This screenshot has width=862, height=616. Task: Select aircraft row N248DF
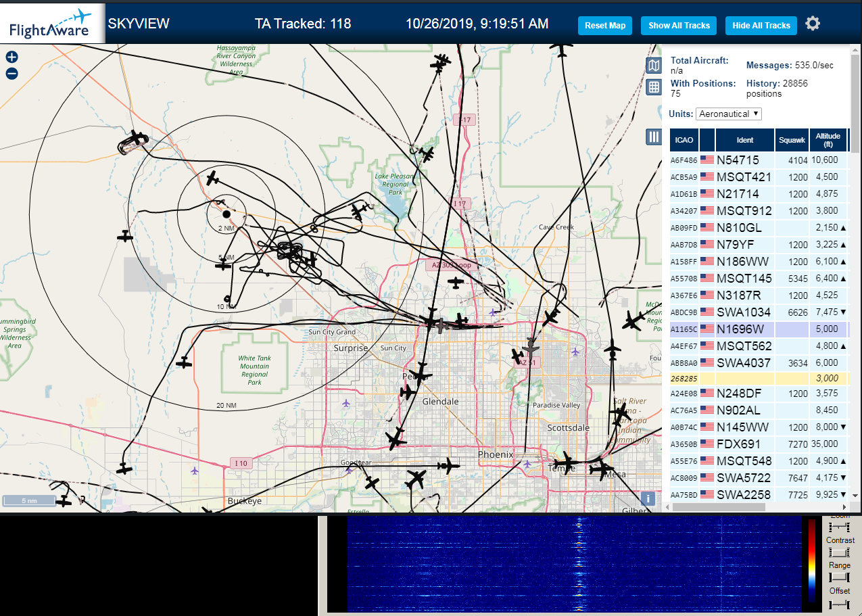click(759, 394)
